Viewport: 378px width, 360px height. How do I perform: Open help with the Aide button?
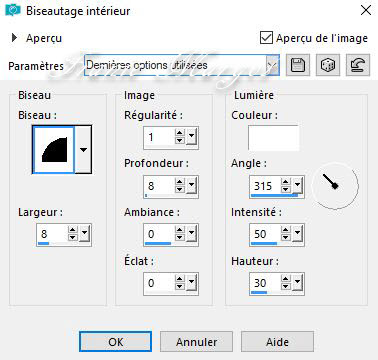pos(277,341)
